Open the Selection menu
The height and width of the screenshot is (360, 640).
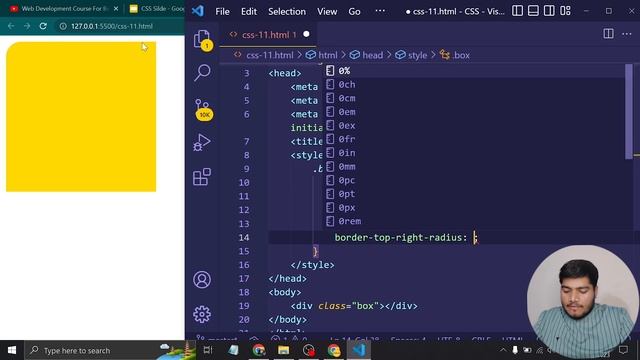(x=287, y=11)
